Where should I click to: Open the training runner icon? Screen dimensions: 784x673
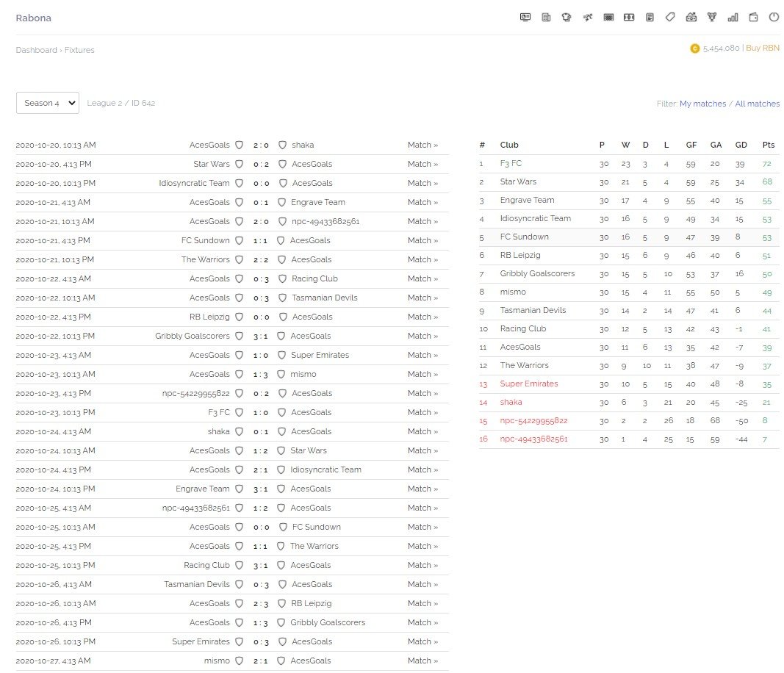[x=588, y=18]
